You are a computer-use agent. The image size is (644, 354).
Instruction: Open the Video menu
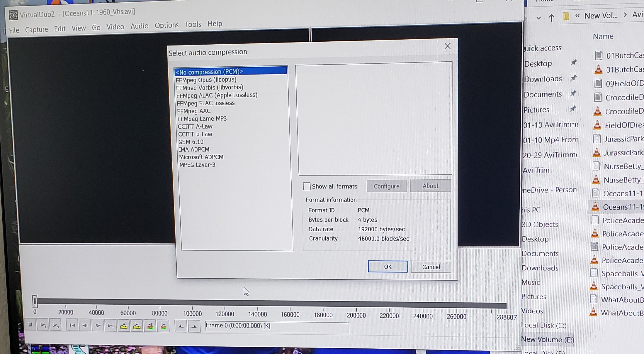coord(115,27)
